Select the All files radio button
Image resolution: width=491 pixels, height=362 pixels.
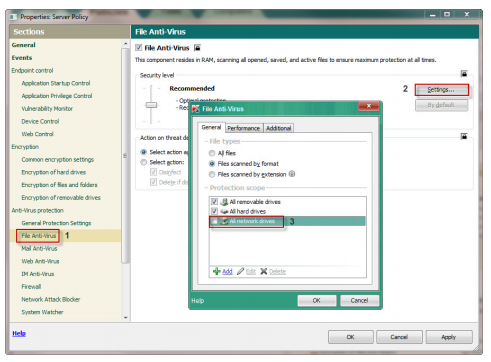tap(212, 153)
